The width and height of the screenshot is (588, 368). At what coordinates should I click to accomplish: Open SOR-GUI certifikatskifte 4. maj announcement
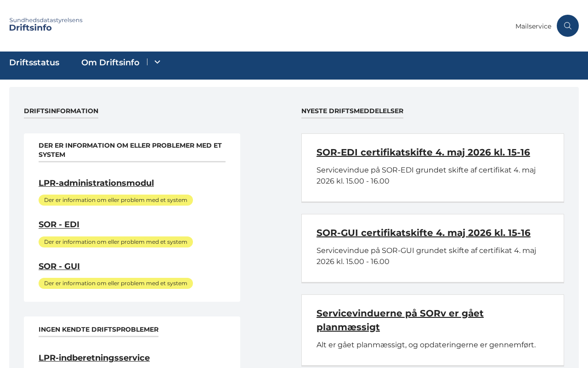coord(424,233)
